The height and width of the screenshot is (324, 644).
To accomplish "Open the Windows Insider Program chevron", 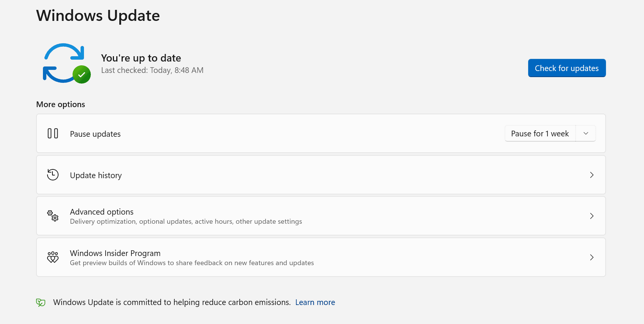I will (592, 257).
